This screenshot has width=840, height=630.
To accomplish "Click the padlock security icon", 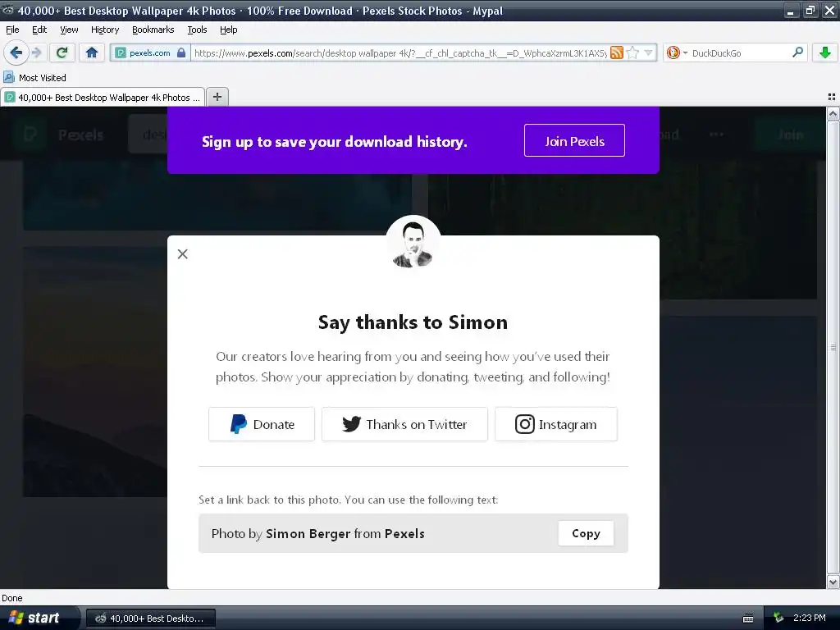I will [x=181, y=53].
